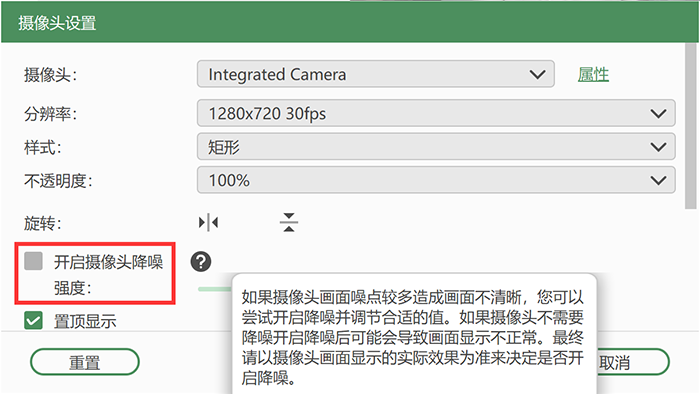Click the 取消 cancel button
The height and width of the screenshot is (394, 700).
pos(633,362)
